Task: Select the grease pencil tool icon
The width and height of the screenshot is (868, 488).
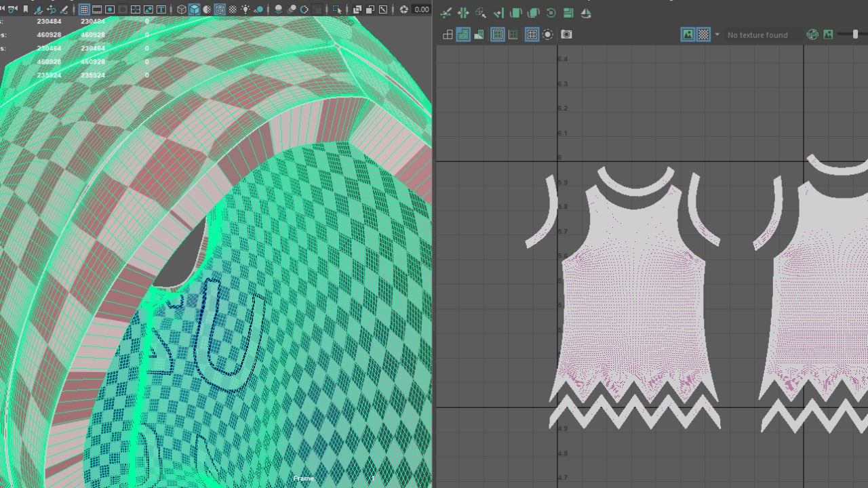Action: [63, 9]
